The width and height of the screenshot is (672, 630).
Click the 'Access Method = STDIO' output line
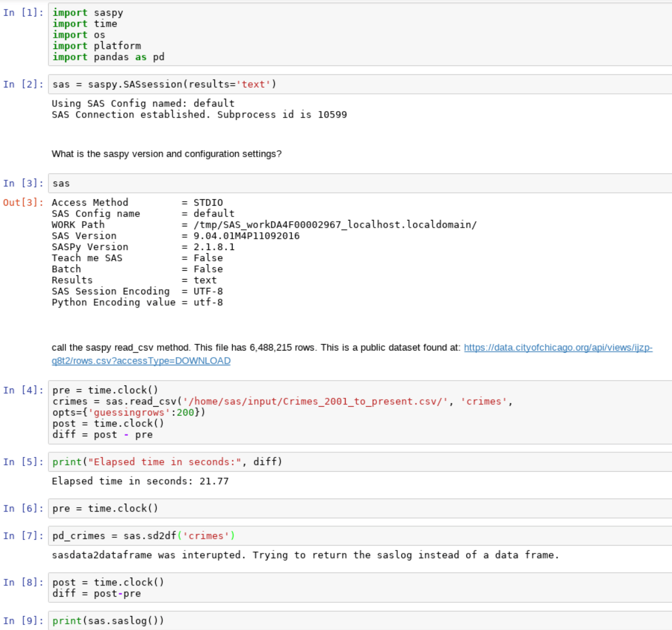coord(137,203)
